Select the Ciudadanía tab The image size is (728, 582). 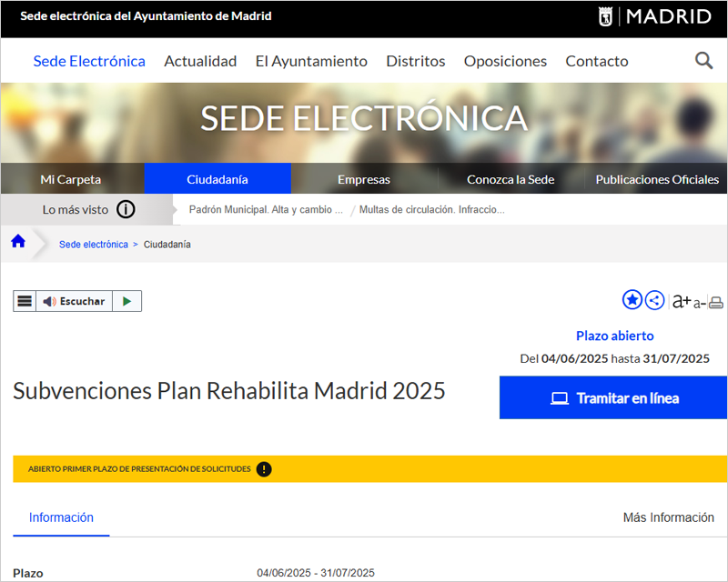pyautogui.click(x=217, y=179)
